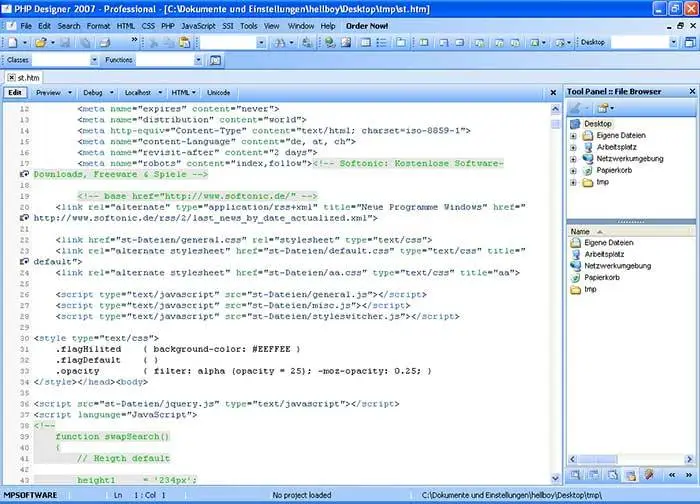This screenshot has height=504, width=700.
Task: Expand the tmp folder tree node
Action: point(574,182)
